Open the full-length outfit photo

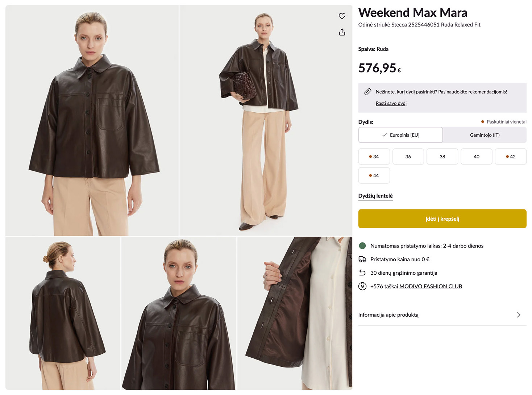[x=266, y=120]
